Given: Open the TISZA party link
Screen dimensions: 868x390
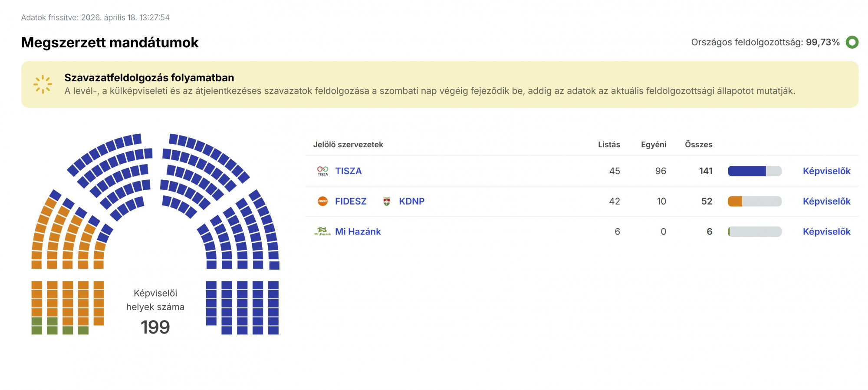Looking at the screenshot, I should [348, 171].
